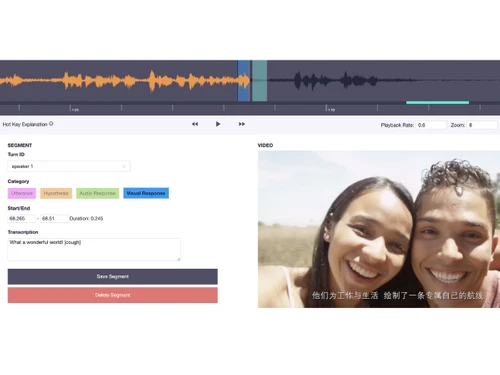
Task: Select the Visual Response category
Action: 146,193
